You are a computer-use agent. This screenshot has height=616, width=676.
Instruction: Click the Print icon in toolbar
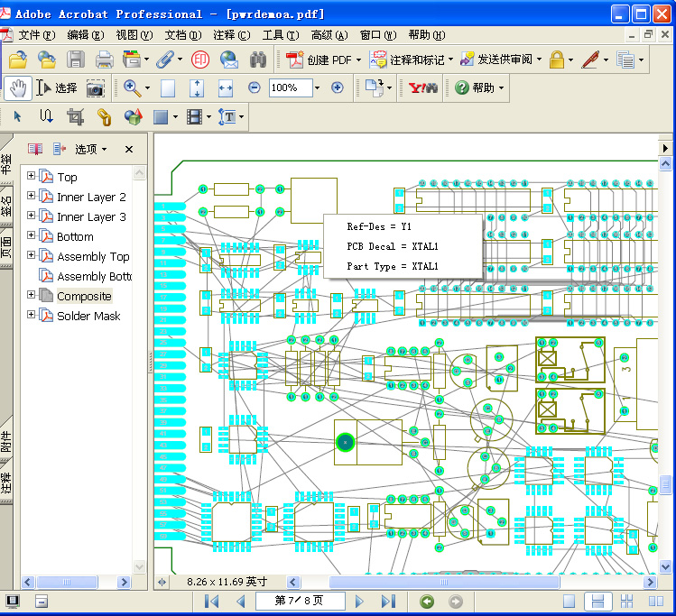pyautogui.click(x=105, y=60)
